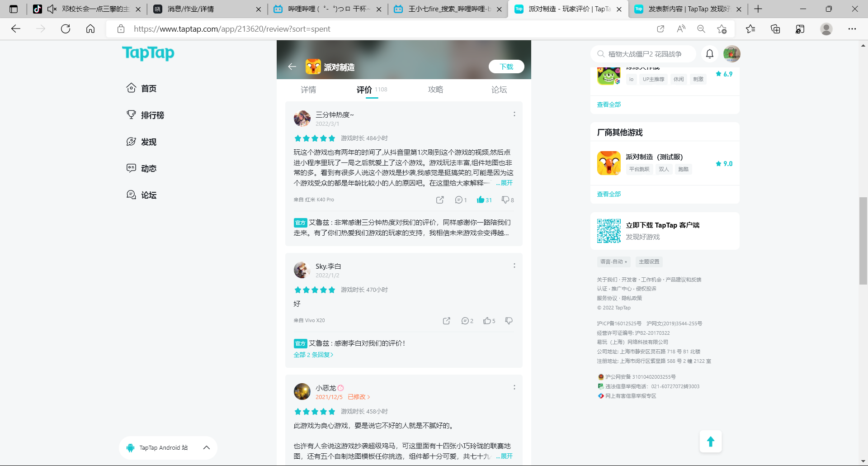View all 2 replies 全部2条回复
The width and height of the screenshot is (868, 466).
[313, 355]
